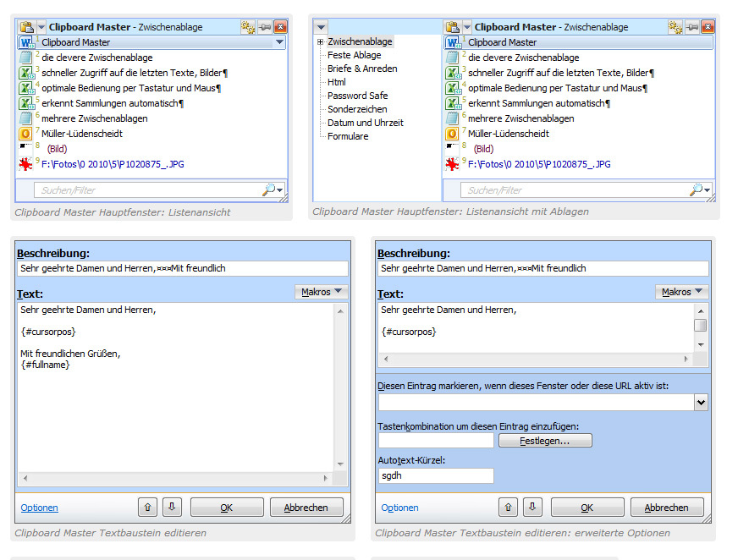
Task: Click settings gears icon in right Clipboard Master window
Action: coord(675,27)
